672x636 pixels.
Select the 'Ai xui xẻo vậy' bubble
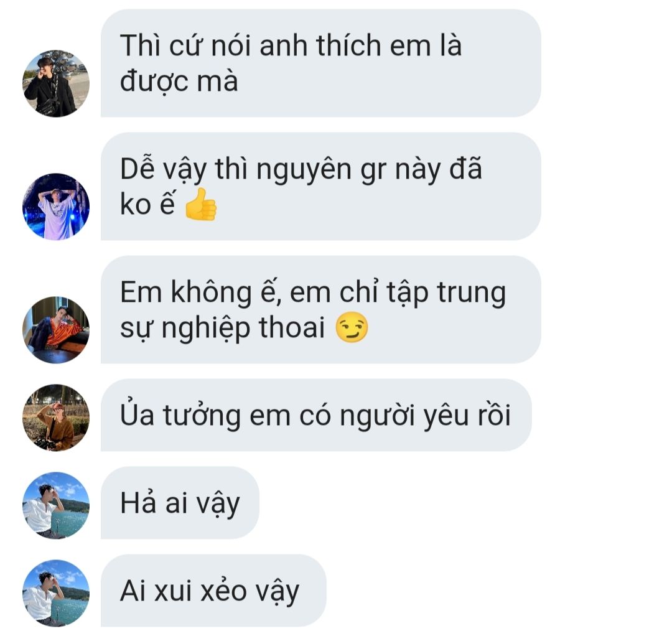coord(213,591)
